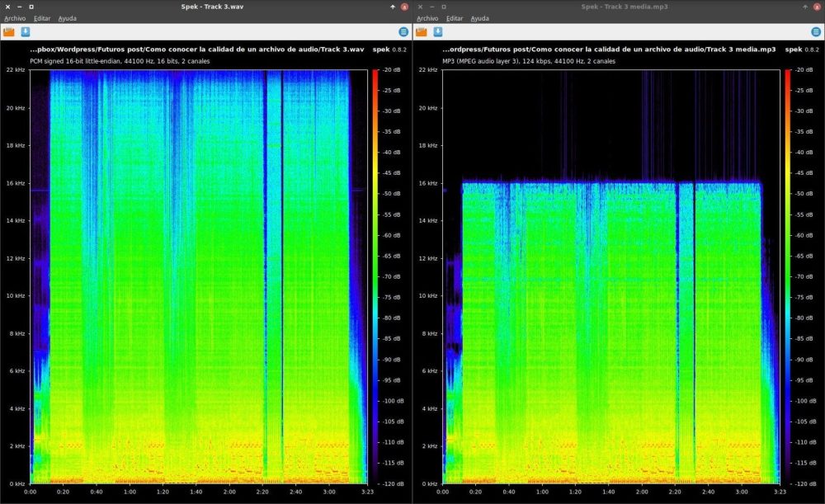Image resolution: width=825 pixels, height=504 pixels.
Task: Click the save spectrogram icon in Track 3 media.mp3 window
Action: [437, 32]
